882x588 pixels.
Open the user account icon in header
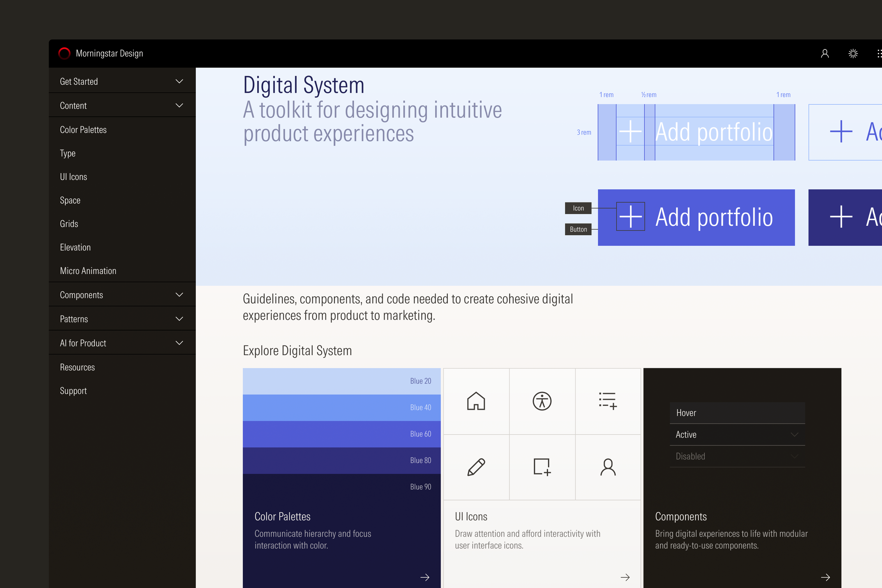point(824,54)
